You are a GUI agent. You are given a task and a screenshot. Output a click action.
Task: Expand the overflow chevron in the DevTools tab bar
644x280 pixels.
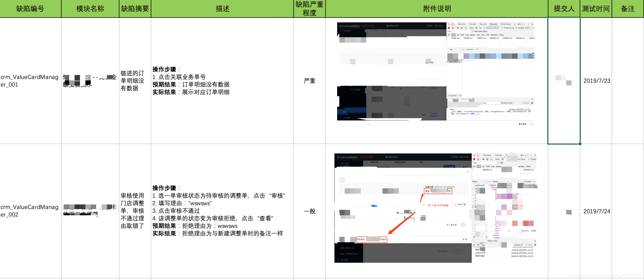515,24
